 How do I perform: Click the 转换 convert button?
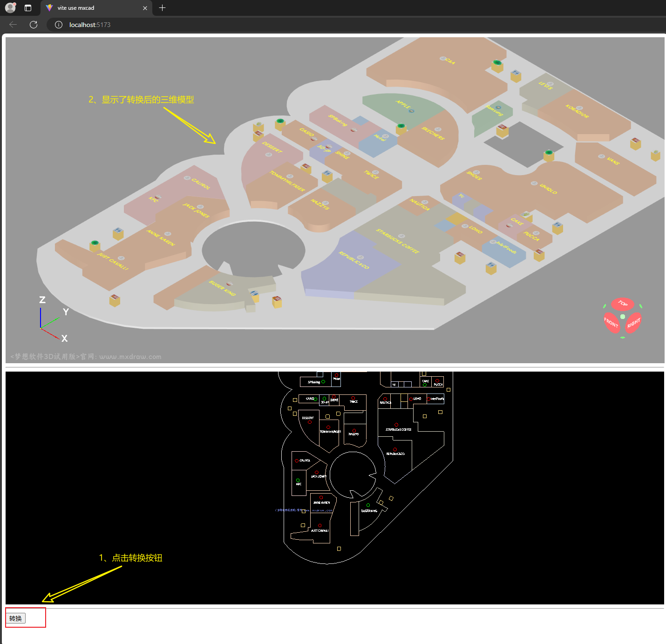click(x=16, y=618)
